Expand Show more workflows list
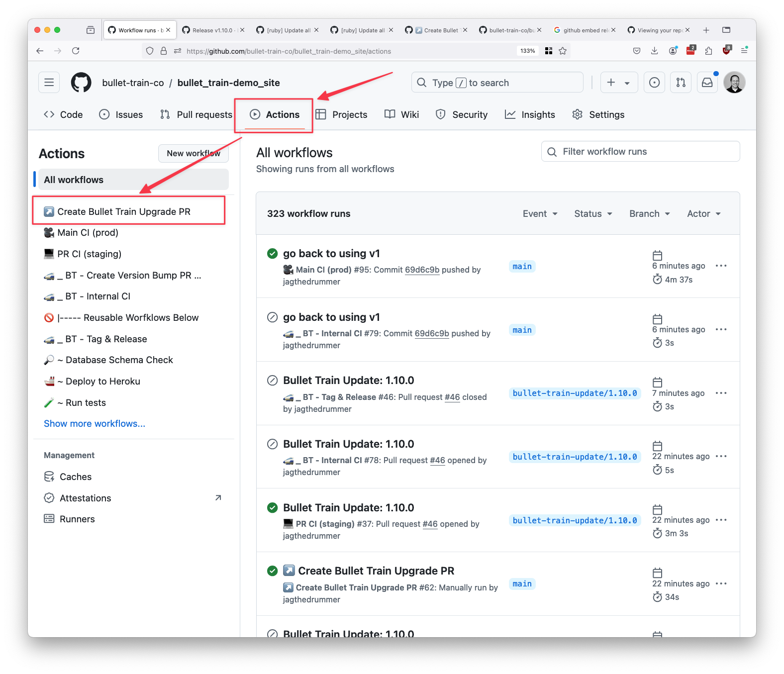This screenshot has height=674, width=784. pyautogui.click(x=95, y=424)
